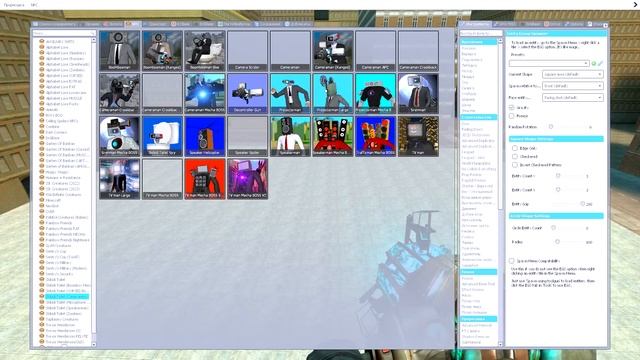Pick the gun icon on purple background

coord(248,93)
